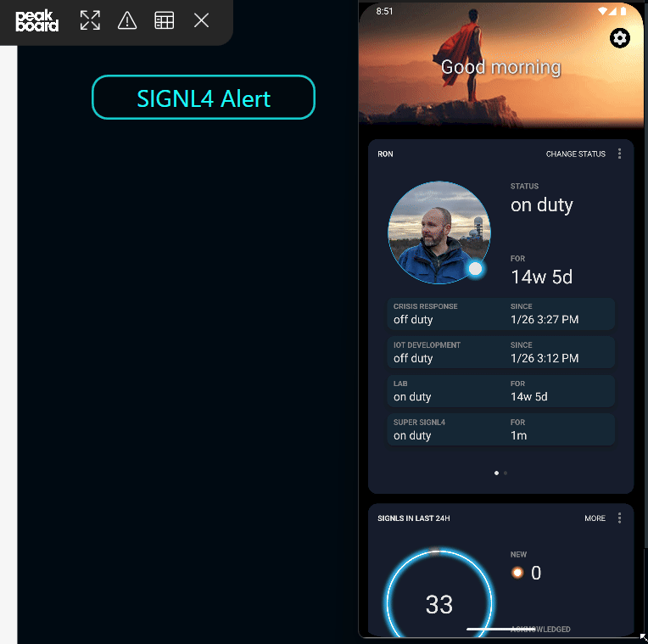Image resolution: width=648 pixels, height=644 pixels.
Task: Open the table grid icon in toolbar
Action: (x=164, y=20)
